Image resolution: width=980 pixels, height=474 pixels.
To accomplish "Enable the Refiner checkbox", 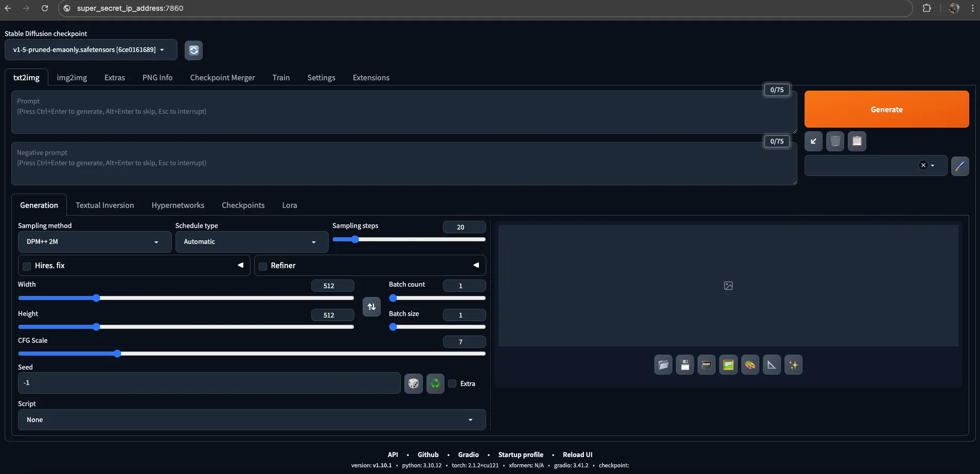I will 263,266.
